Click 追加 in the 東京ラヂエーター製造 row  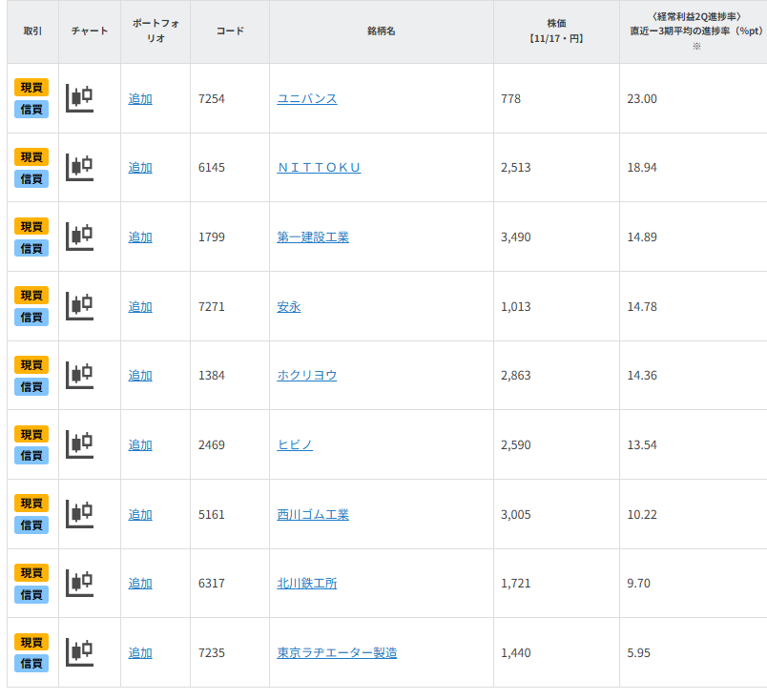[x=139, y=652]
